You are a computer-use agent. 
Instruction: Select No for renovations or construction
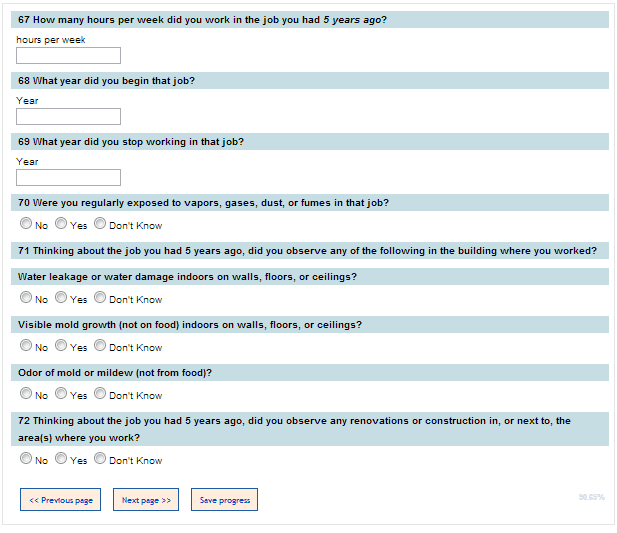(26, 459)
